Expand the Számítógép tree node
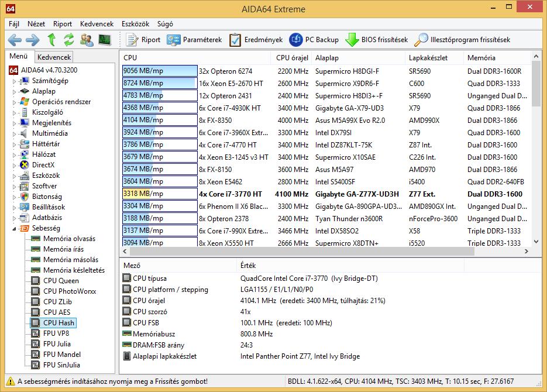The height and width of the screenshot is (392, 547). point(14,81)
